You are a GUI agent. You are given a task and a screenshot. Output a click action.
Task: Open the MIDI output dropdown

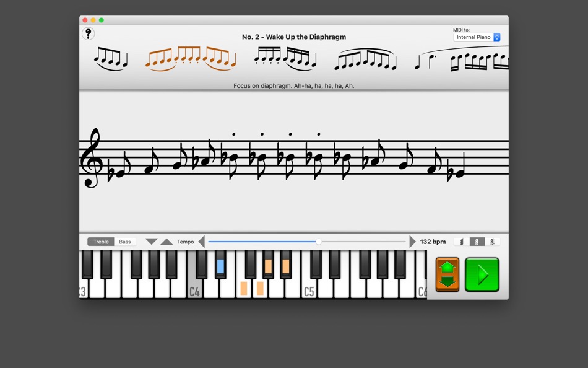pyautogui.click(x=477, y=37)
